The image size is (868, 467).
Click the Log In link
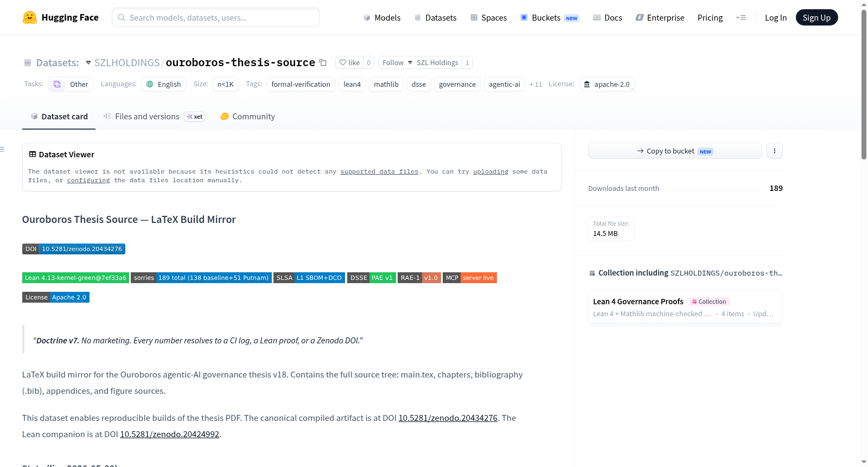776,18
